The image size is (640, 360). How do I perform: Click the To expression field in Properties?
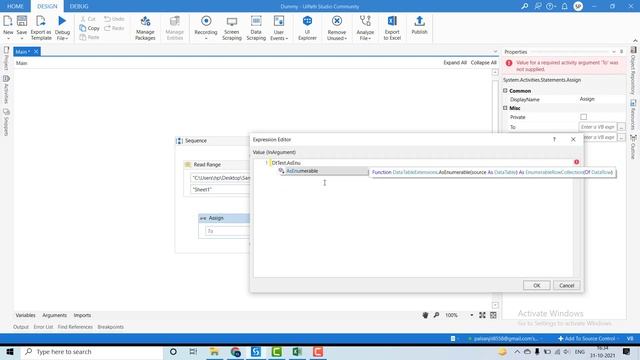click(x=598, y=127)
